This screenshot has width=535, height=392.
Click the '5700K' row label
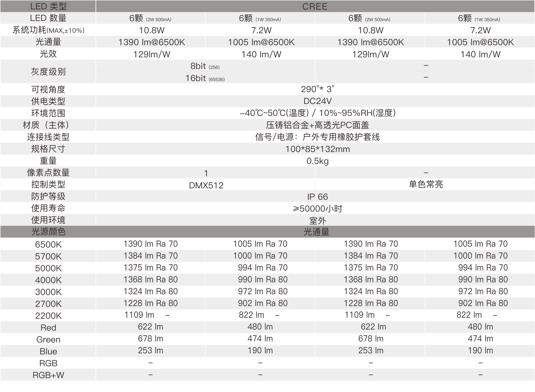[48, 256]
